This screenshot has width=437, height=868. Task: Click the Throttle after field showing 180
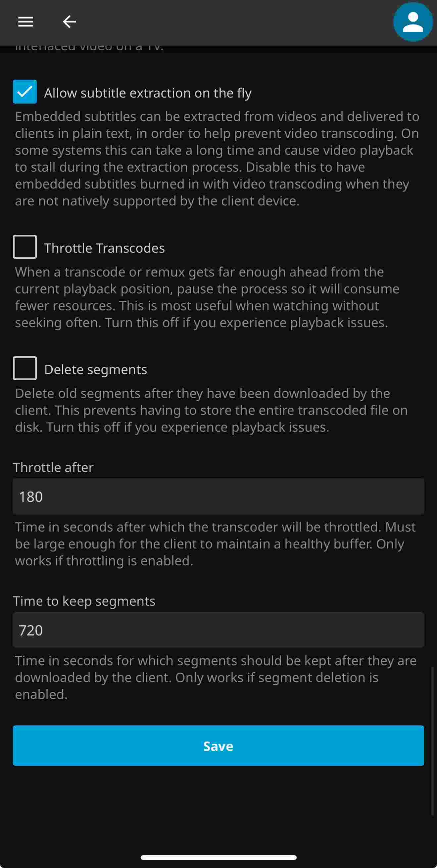[218, 496]
